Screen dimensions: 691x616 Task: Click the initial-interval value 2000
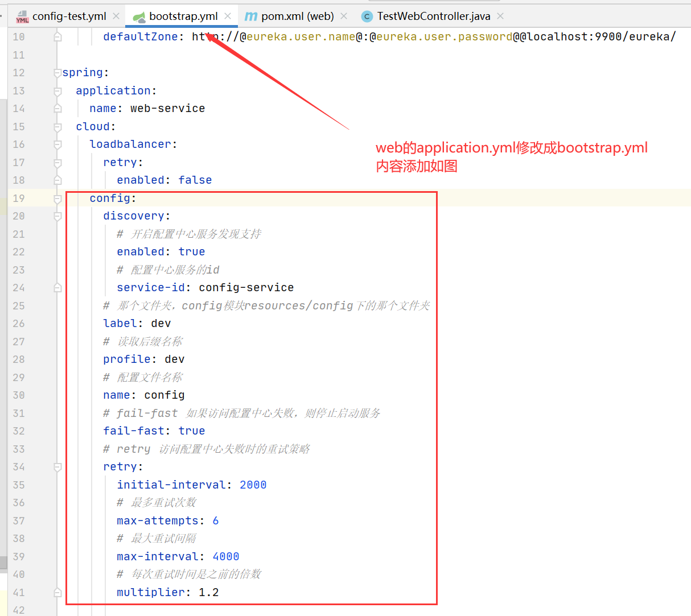[x=253, y=485]
